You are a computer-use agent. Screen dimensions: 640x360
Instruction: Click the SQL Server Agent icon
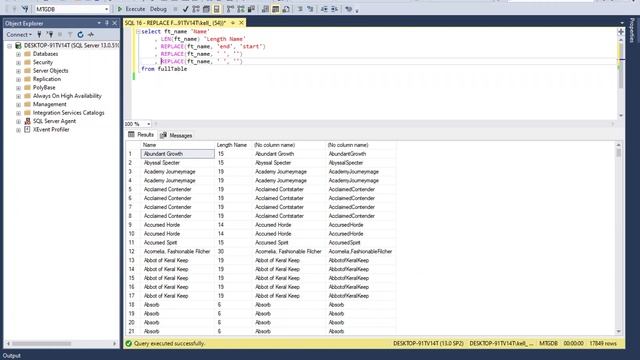pos(27,121)
